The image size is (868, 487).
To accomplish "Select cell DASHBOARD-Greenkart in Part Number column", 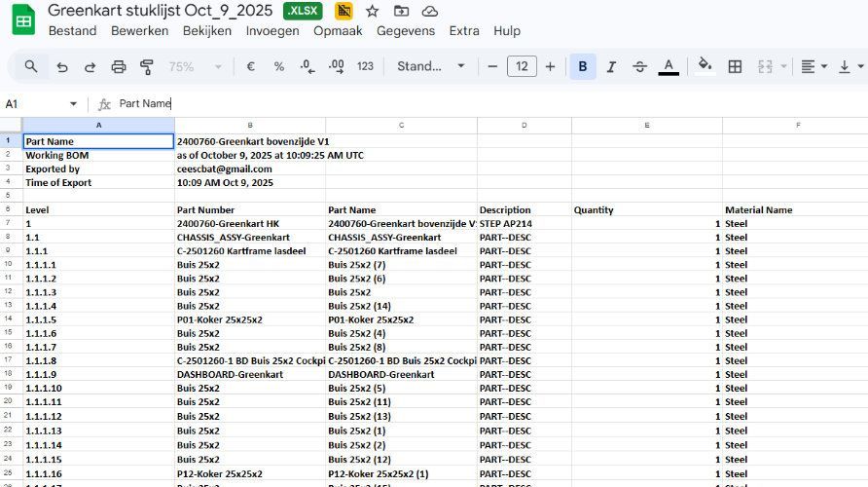I will 250,375.
